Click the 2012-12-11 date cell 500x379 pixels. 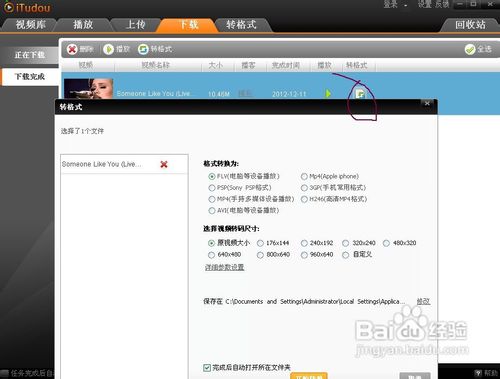(289, 94)
